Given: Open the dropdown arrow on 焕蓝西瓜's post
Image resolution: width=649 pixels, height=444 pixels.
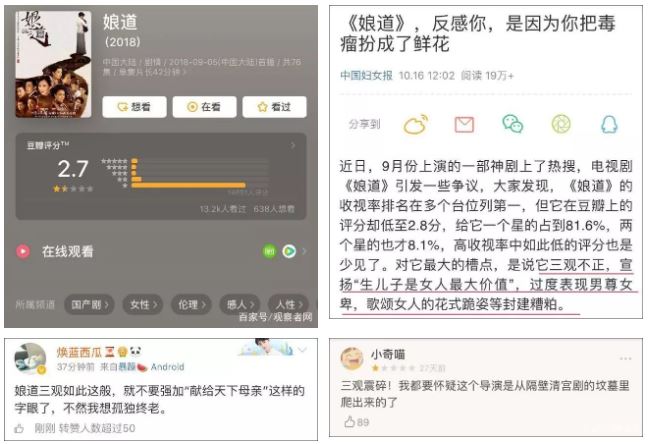Looking at the screenshot, I should click(303, 350).
